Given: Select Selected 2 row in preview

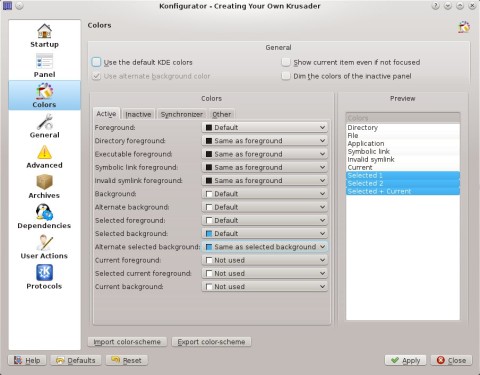Looking at the screenshot, I should point(403,184).
